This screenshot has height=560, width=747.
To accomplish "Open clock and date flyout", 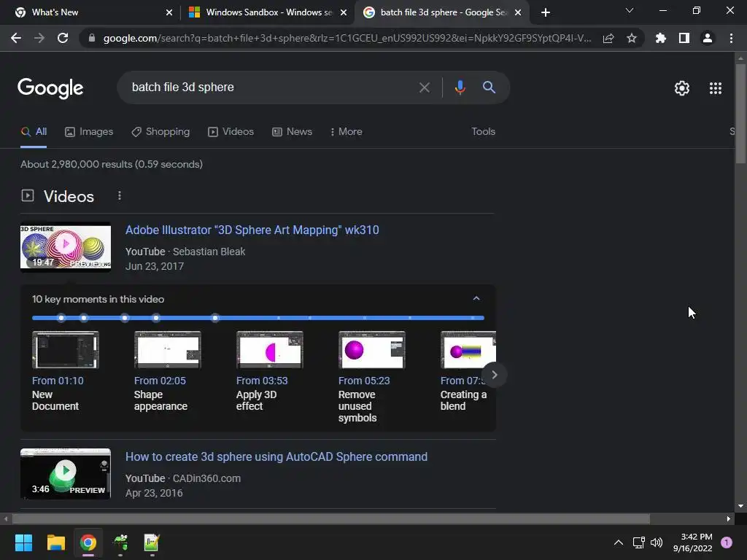I will point(693,542).
